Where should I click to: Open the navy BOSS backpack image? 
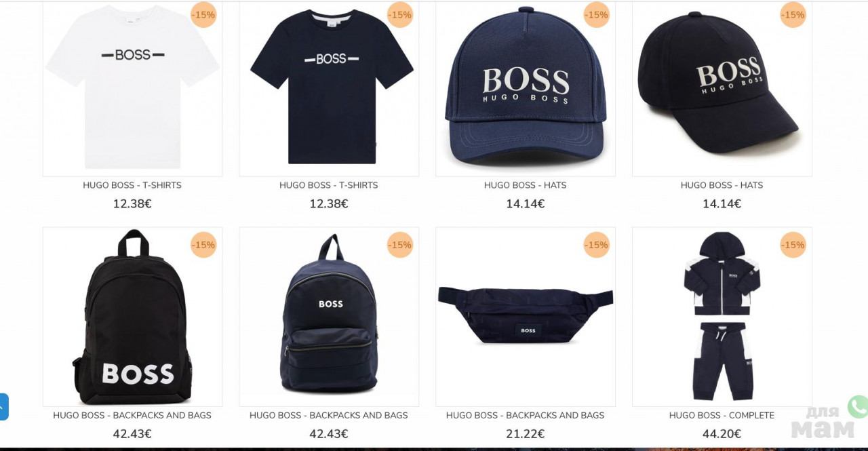pyautogui.click(x=329, y=317)
